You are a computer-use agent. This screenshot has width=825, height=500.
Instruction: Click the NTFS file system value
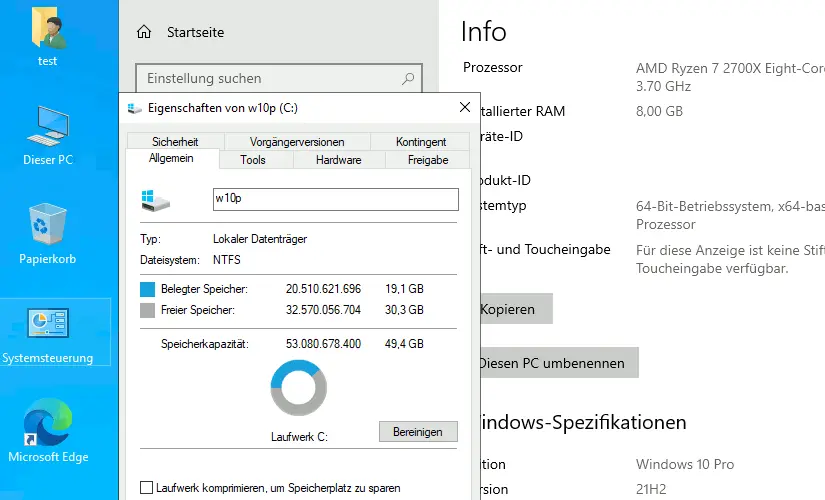coord(227,260)
